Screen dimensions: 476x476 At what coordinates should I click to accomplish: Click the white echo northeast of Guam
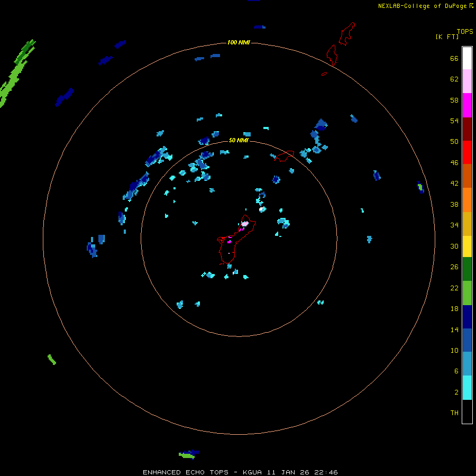click(x=262, y=209)
